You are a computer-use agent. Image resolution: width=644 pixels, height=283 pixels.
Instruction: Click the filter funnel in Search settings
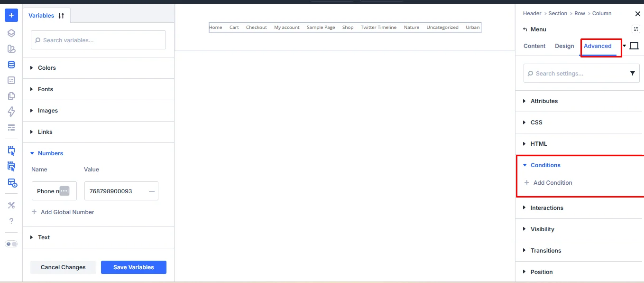click(633, 74)
